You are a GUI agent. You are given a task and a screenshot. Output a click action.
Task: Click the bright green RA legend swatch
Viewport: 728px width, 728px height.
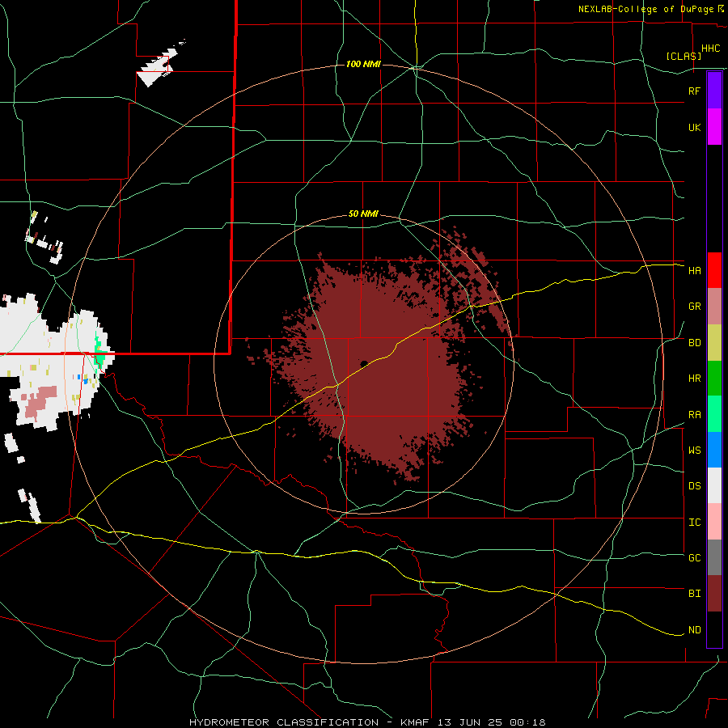[x=714, y=414]
